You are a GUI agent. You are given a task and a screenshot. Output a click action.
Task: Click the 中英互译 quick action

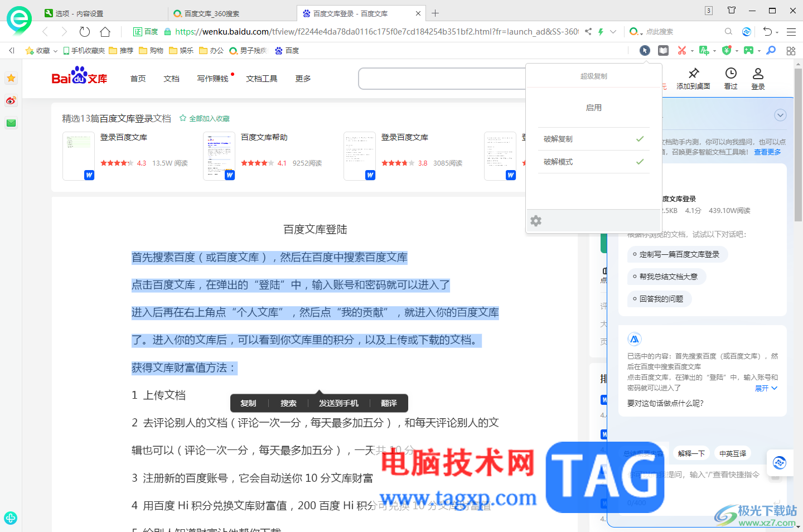733,453
